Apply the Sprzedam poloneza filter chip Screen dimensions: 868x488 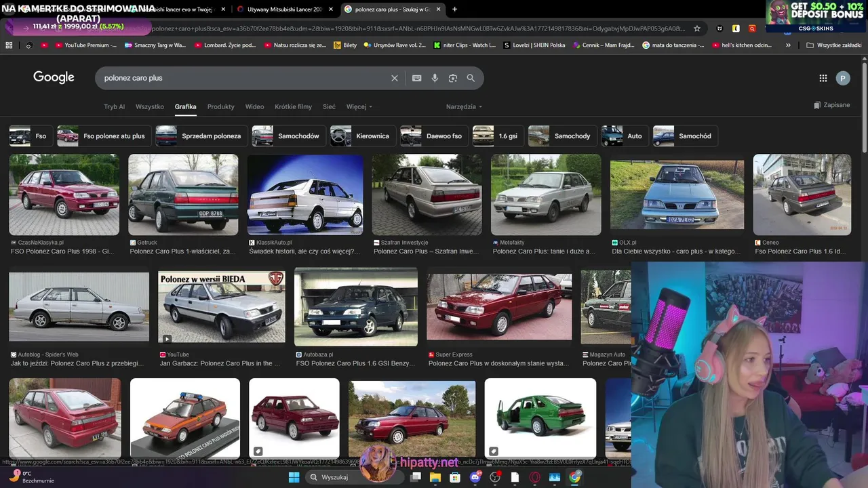click(201, 136)
